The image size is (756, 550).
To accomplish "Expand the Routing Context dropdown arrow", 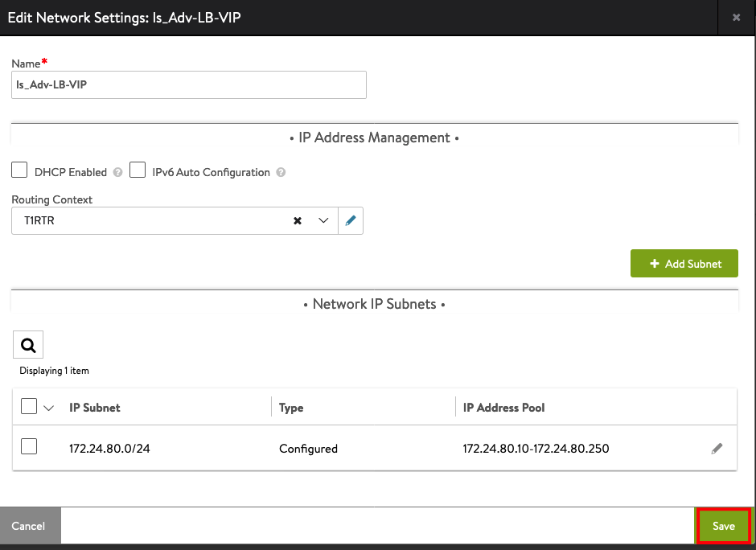I will (x=323, y=221).
